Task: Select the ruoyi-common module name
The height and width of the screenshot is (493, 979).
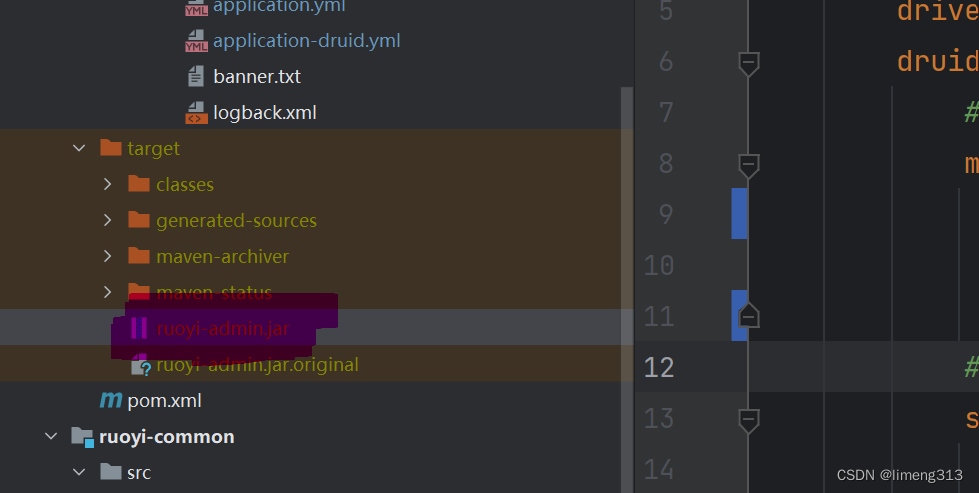Action: (166, 437)
